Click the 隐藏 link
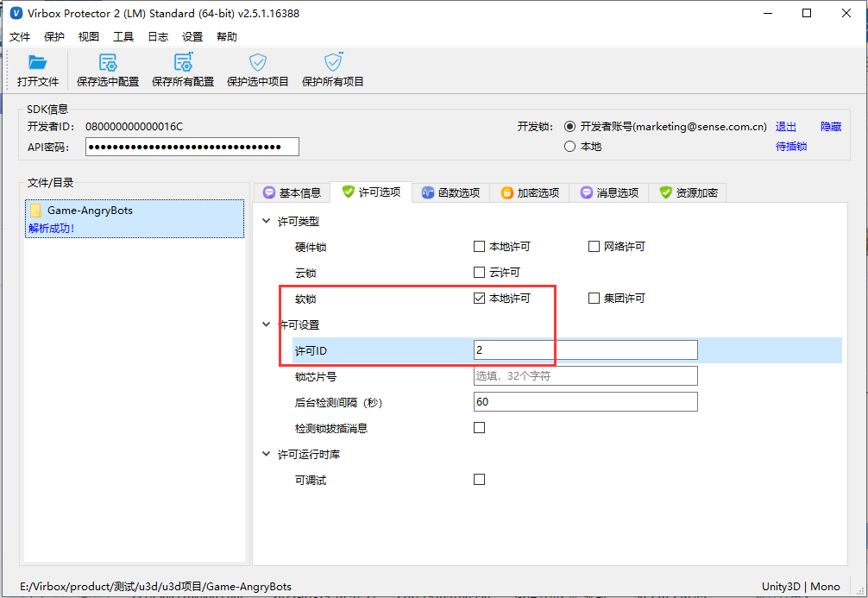This screenshot has width=868, height=598. pos(831,127)
